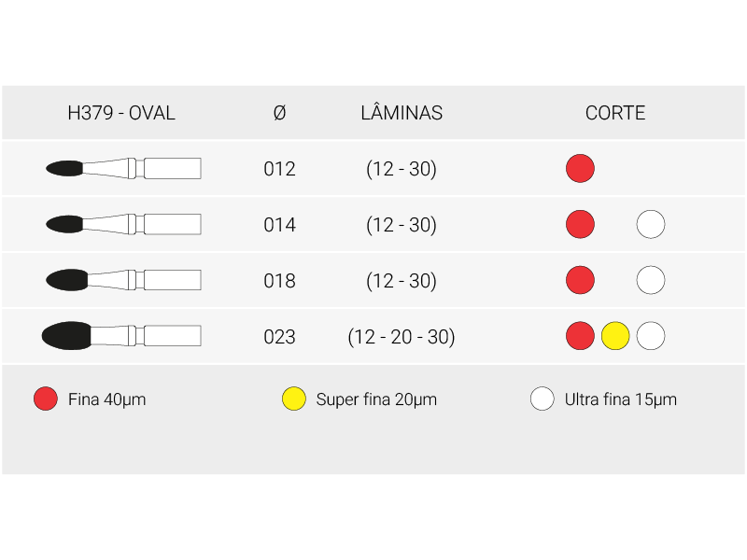Select the red dot in the 012 row
747x560 pixels.
(580, 169)
